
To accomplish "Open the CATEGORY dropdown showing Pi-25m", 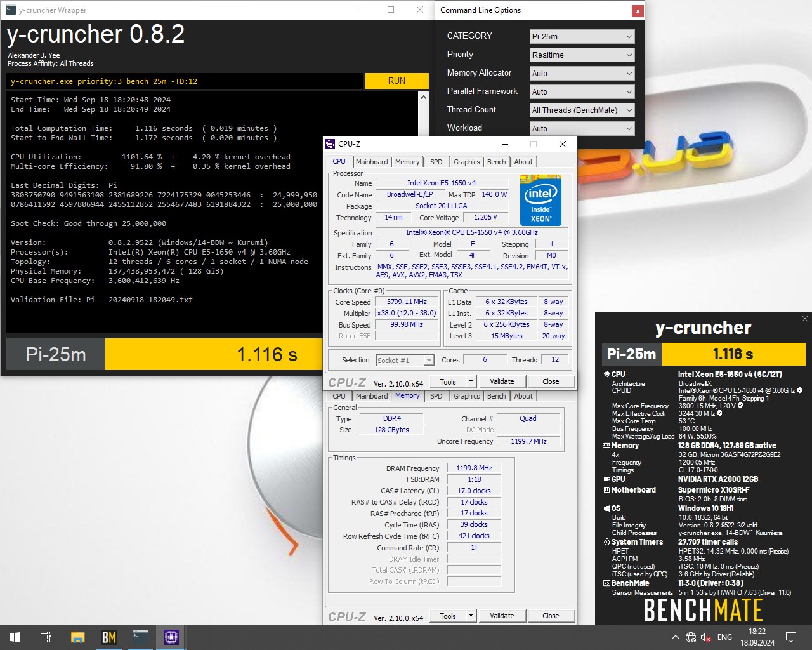I will (x=582, y=37).
